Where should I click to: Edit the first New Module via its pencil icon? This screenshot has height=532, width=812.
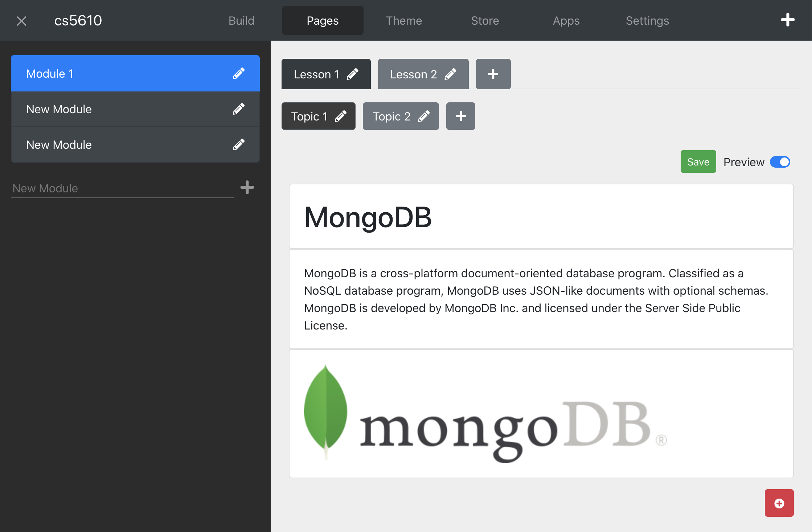[238, 109]
